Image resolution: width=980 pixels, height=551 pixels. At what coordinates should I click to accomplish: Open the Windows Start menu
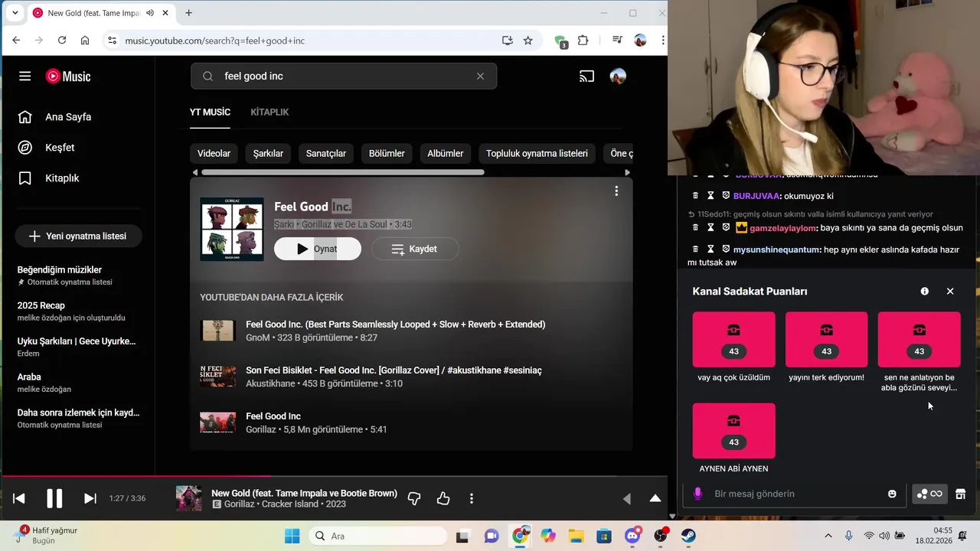pos(292,536)
